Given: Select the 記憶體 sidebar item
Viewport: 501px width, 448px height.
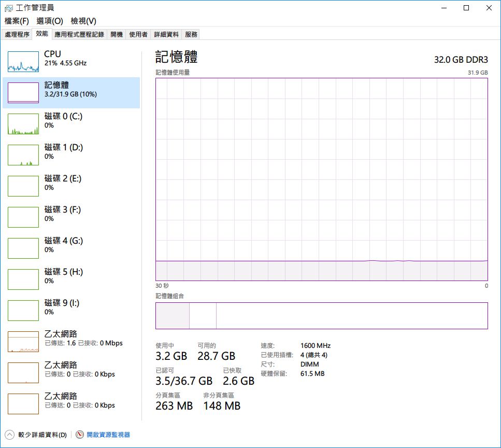Looking at the screenshot, I should pos(71,93).
